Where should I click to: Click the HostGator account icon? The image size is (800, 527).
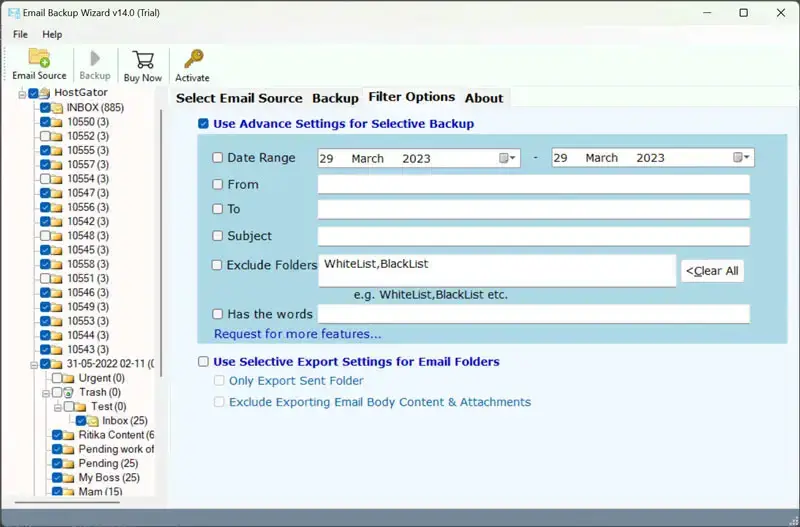pos(44,93)
